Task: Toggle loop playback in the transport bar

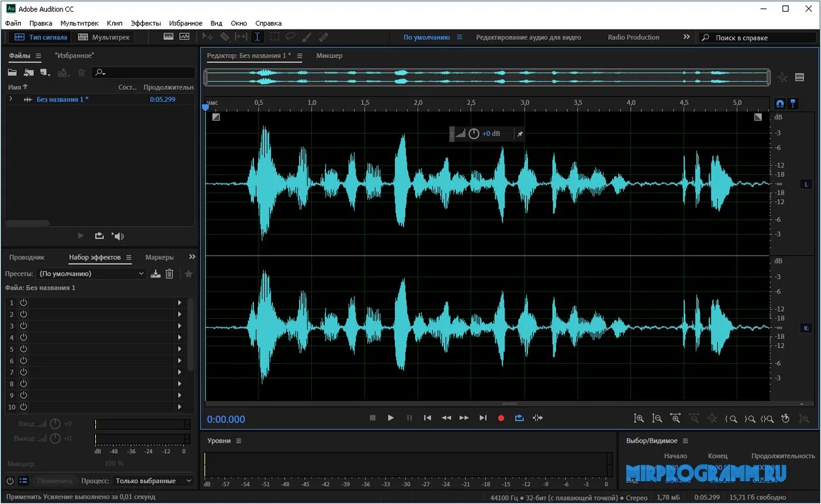Action: coord(519,418)
